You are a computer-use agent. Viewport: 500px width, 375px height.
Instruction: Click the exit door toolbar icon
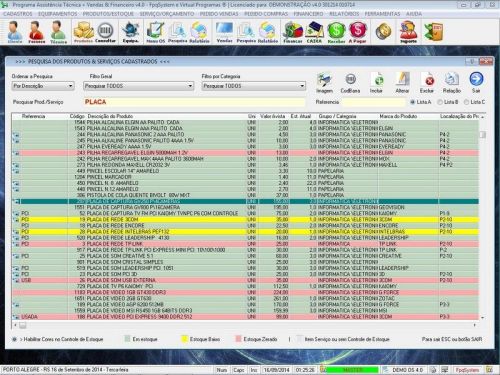coord(433,32)
